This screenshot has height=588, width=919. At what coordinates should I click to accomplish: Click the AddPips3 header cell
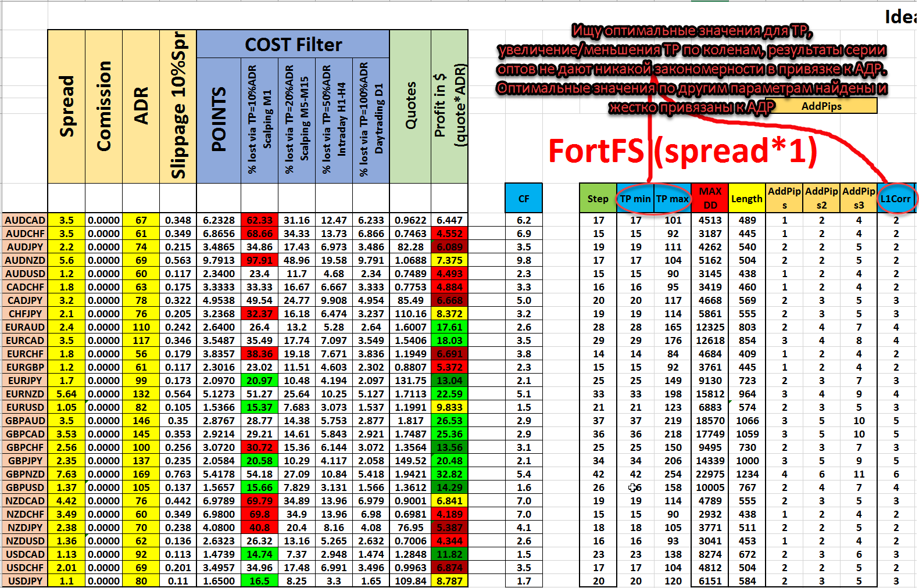[859, 199]
